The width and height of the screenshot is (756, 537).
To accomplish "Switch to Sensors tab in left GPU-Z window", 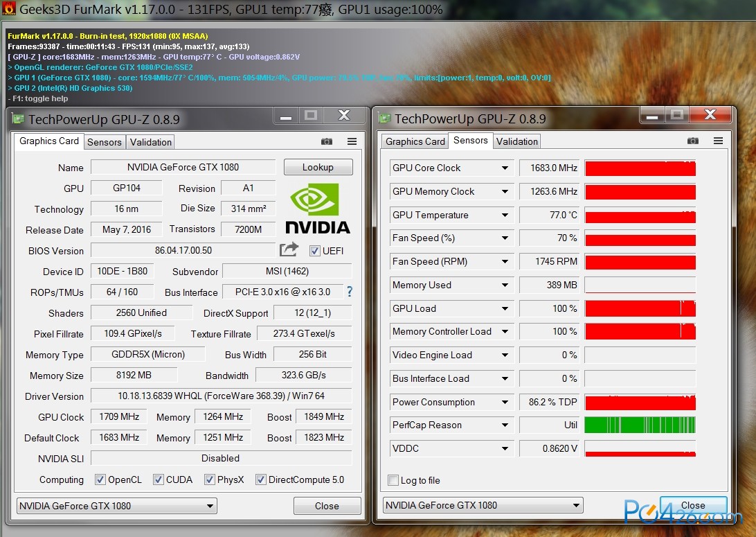I will [x=104, y=142].
